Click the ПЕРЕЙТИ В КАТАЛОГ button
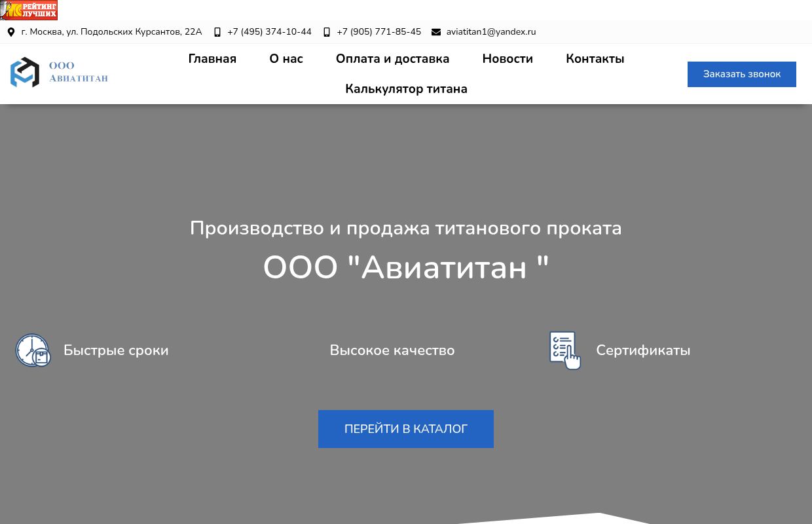 click(406, 429)
